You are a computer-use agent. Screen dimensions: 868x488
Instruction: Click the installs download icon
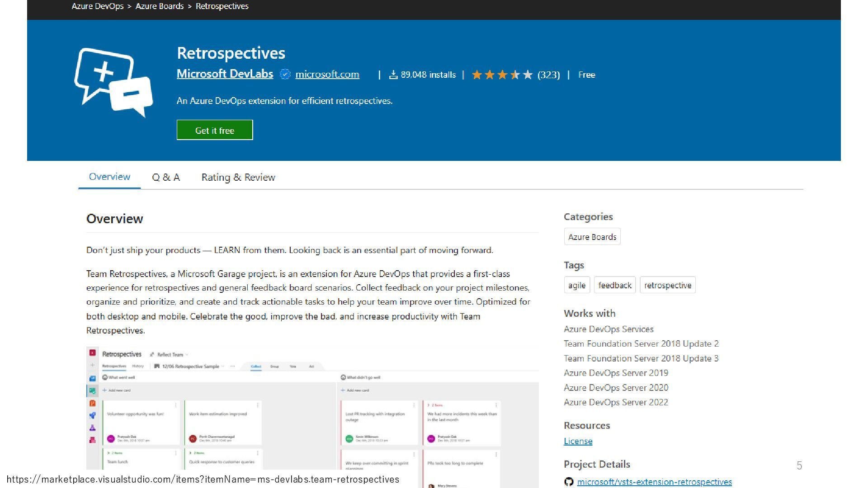(x=393, y=75)
